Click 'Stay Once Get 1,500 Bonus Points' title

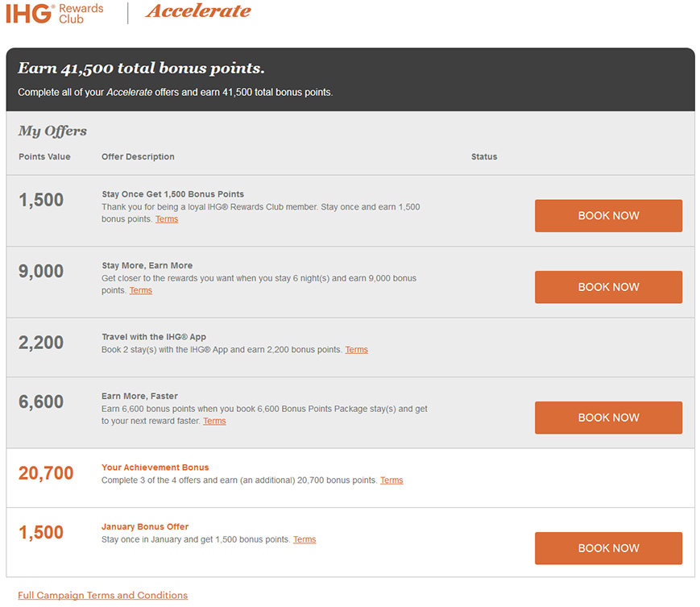[x=172, y=194]
